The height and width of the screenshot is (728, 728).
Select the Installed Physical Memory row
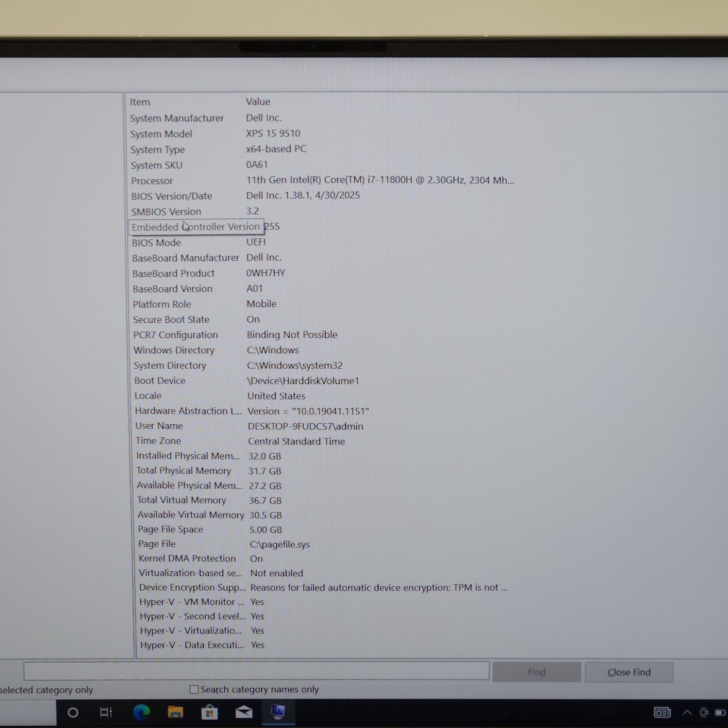tap(188, 456)
